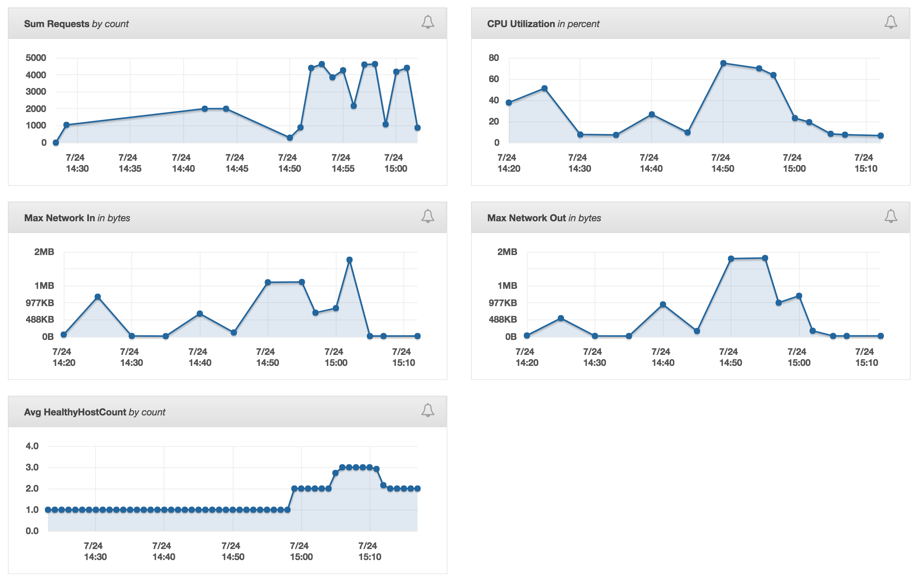Click the alarm bell on Max Network In chart

[x=429, y=217]
